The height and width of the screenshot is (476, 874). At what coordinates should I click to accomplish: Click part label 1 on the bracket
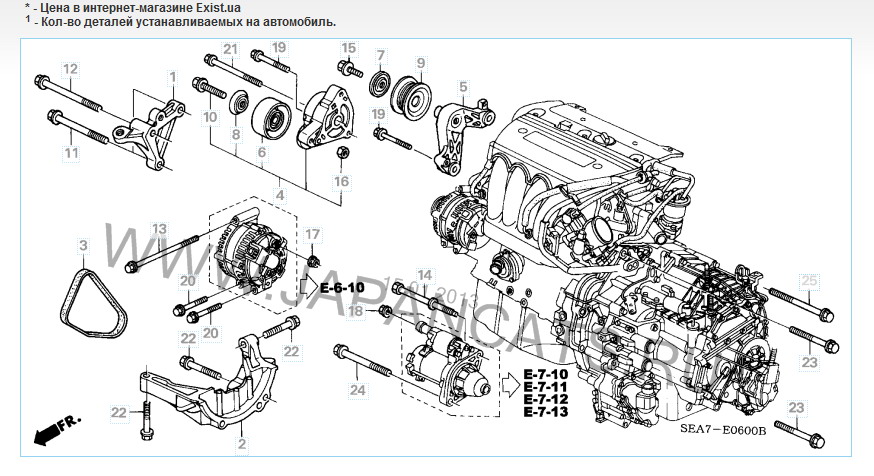[x=173, y=77]
